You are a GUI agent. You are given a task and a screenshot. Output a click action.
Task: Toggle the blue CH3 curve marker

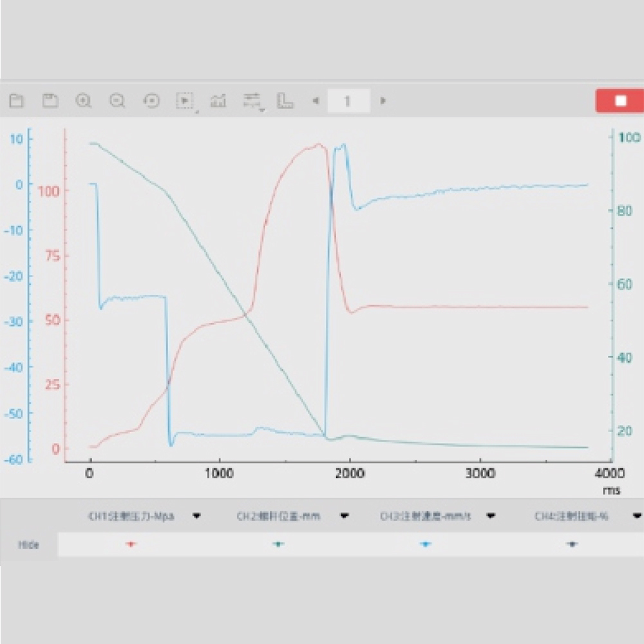point(426,544)
